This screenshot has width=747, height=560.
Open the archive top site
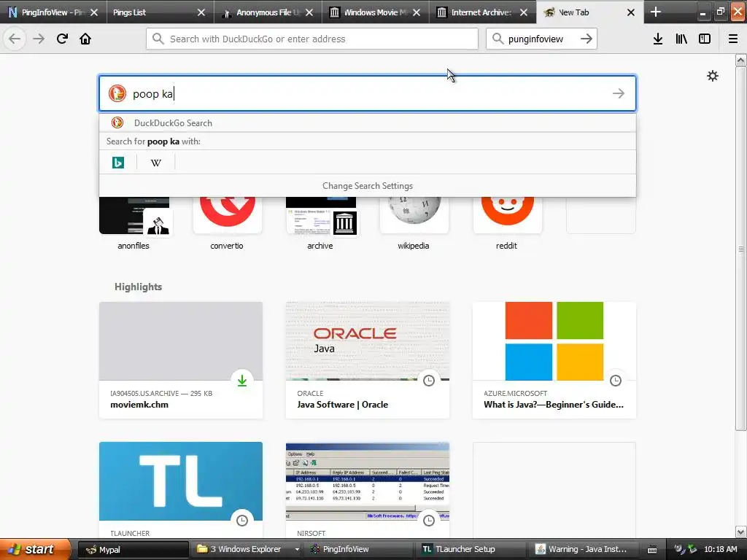coord(321,224)
